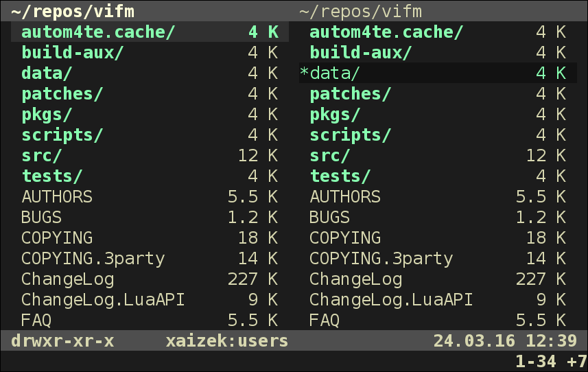The height and width of the screenshot is (372, 588).
Task: Select ChangeLog in the right pane
Action: coord(438,279)
